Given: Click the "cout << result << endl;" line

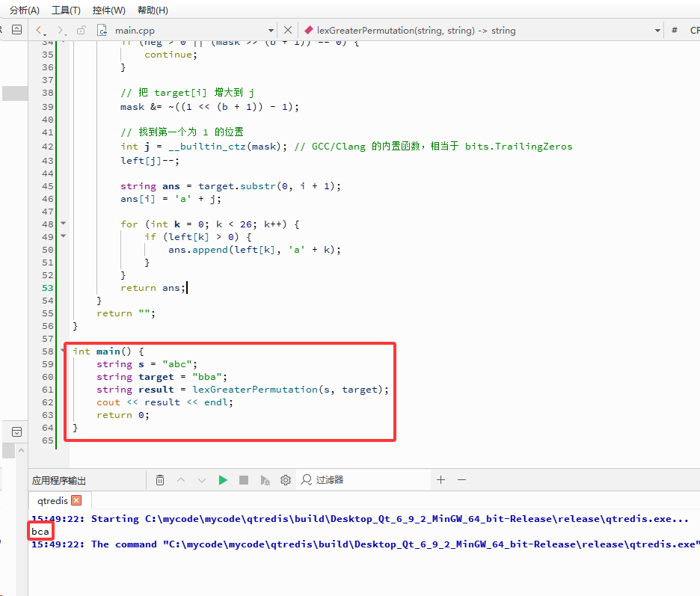Looking at the screenshot, I should [x=165, y=402].
